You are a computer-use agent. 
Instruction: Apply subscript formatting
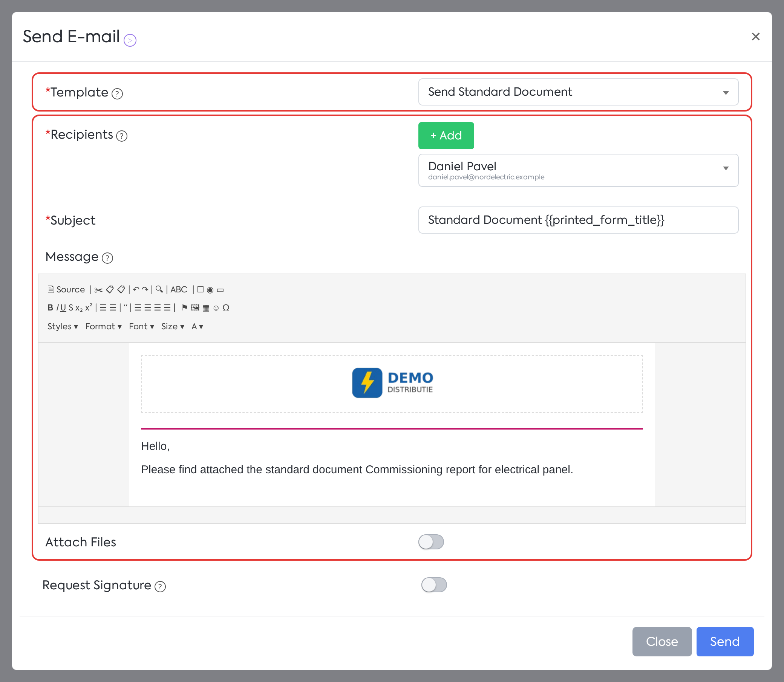(x=79, y=308)
